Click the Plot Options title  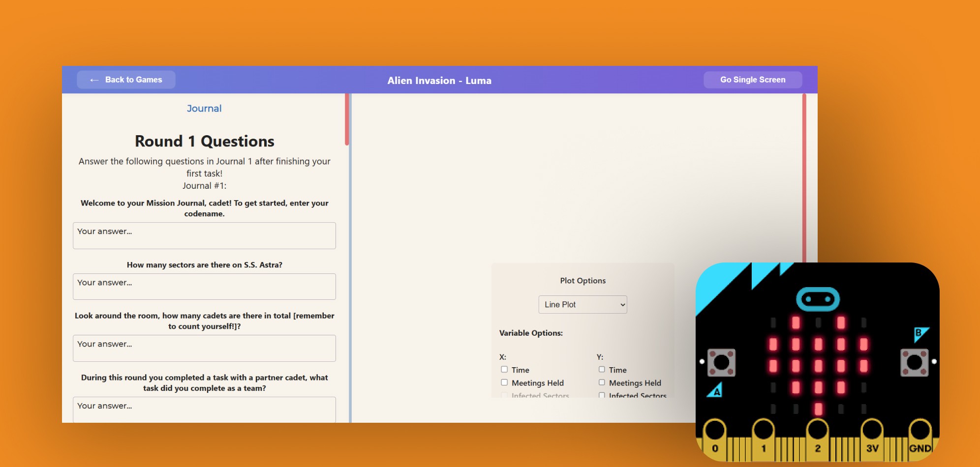click(x=582, y=280)
